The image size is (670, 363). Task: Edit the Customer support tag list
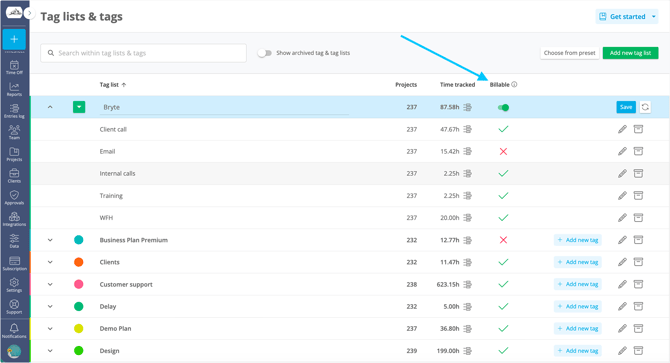point(622,284)
